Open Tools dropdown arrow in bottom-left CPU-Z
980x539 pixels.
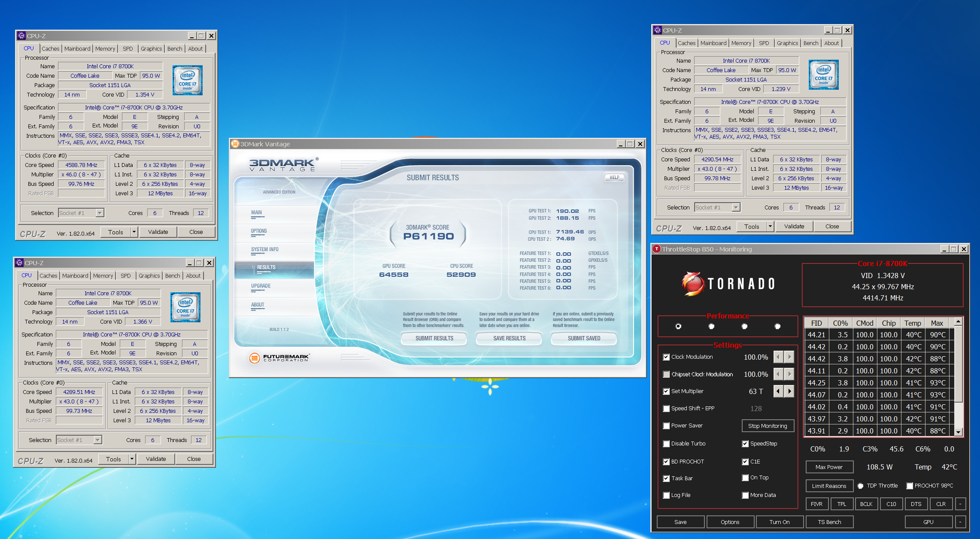click(x=132, y=459)
